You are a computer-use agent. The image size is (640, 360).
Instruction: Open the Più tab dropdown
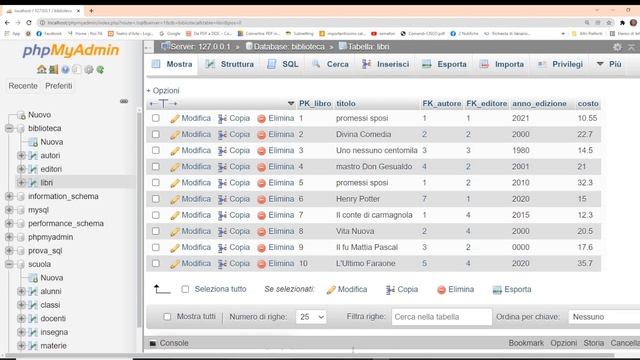(609, 64)
